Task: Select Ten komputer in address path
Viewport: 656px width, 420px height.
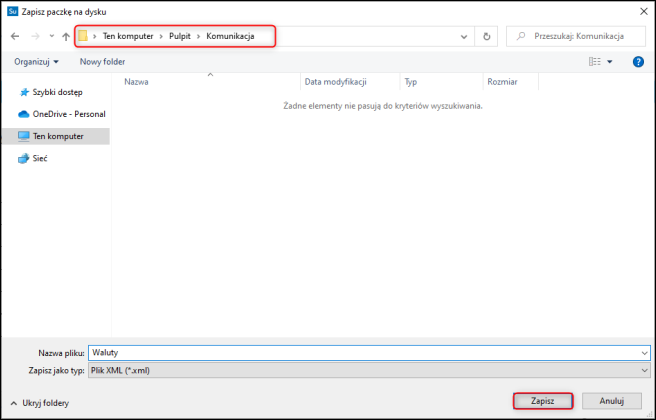Action: pos(128,36)
